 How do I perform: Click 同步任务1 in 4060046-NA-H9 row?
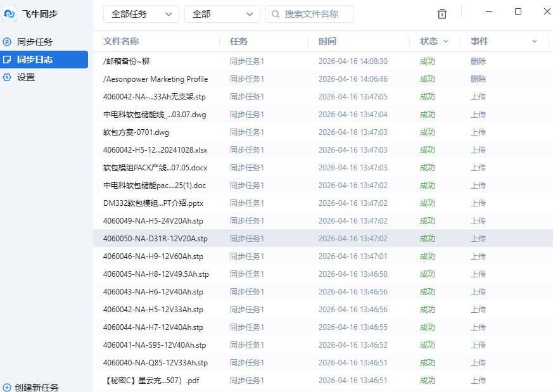pos(247,256)
